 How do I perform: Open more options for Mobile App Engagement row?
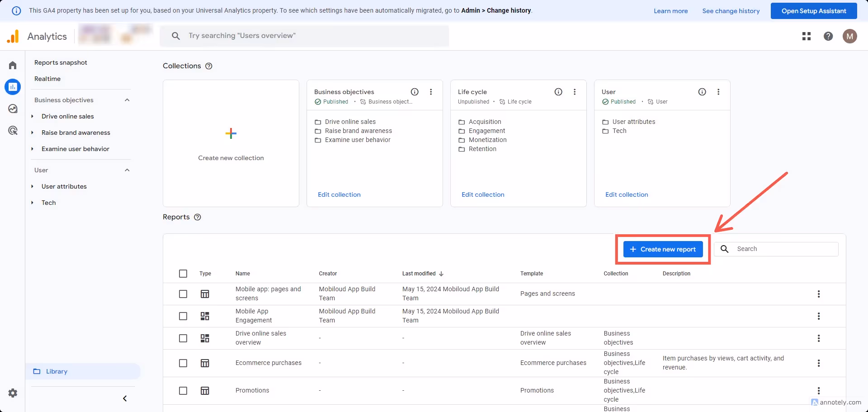pyautogui.click(x=819, y=316)
